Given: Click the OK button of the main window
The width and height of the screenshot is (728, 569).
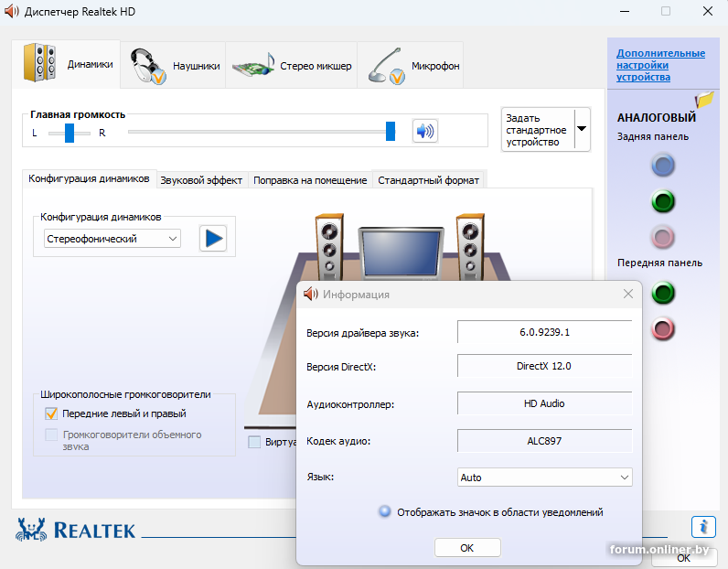Looking at the screenshot, I should click(683, 558).
